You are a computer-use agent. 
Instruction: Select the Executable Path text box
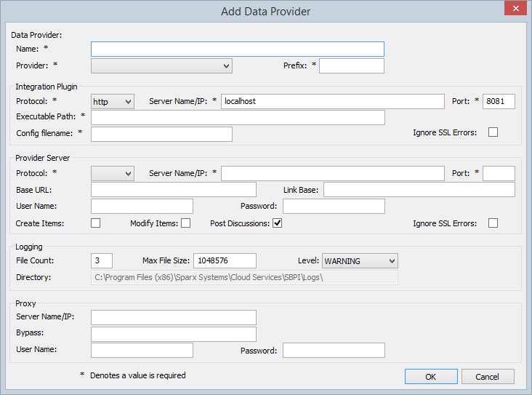click(238, 117)
